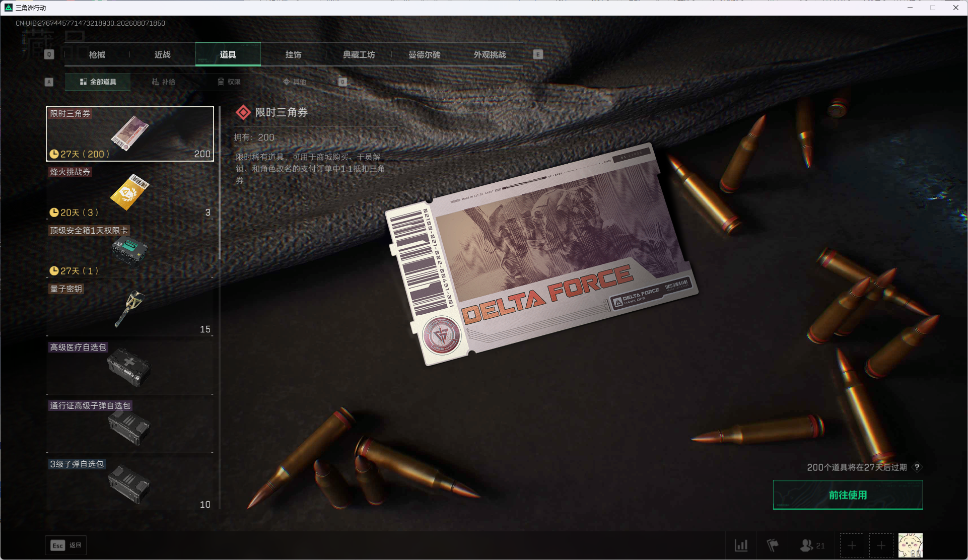Click the Q key previous-tab icon
This screenshot has height=560, width=968.
(x=49, y=54)
